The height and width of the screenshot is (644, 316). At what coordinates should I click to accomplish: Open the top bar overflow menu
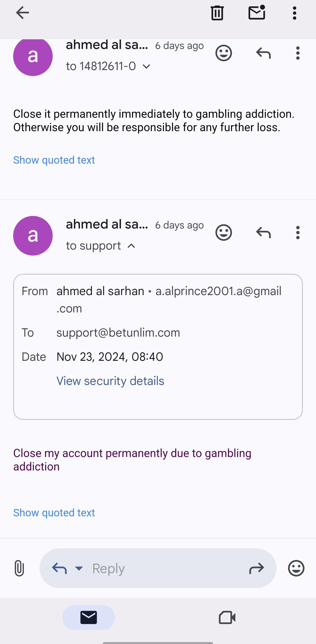pyautogui.click(x=294, y=13)
